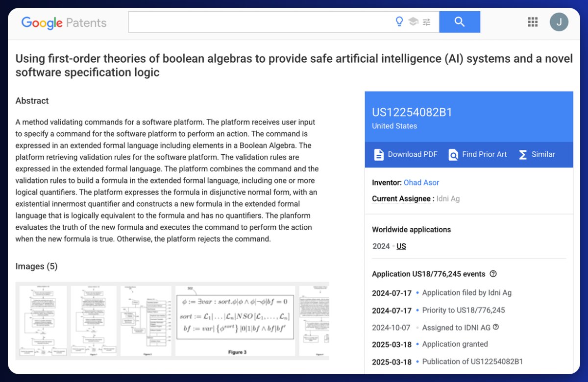Click the Download PDF document icon

(x=379, y=154)
